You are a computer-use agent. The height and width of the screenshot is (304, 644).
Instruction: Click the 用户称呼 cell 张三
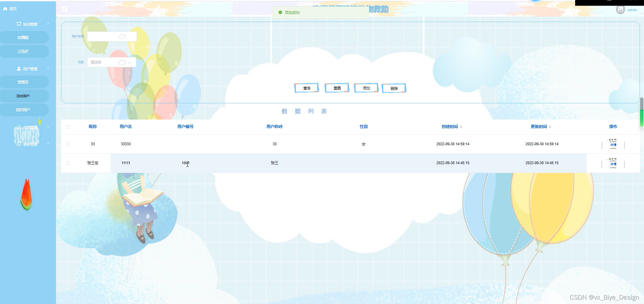pyautogui.click(x=275, y=163)
